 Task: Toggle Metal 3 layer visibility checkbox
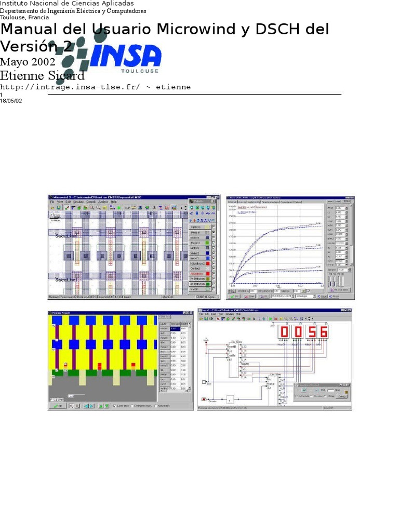point(214,248)
